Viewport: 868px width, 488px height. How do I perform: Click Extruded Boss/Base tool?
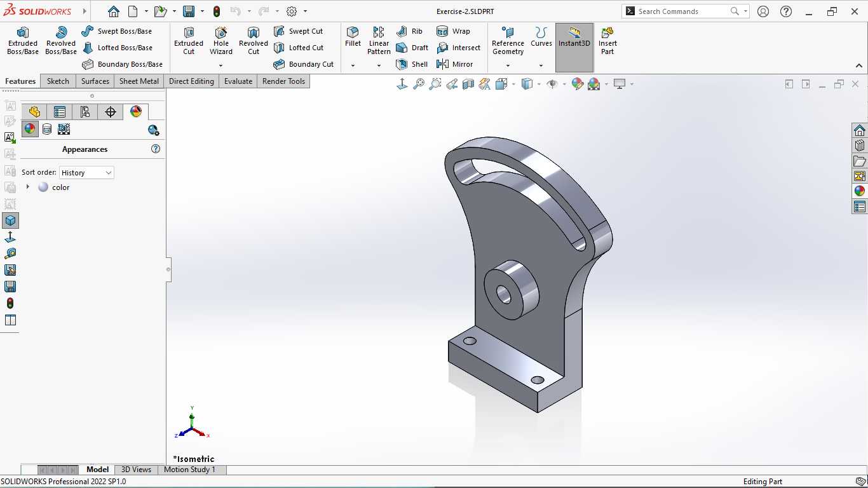(23, 41)
